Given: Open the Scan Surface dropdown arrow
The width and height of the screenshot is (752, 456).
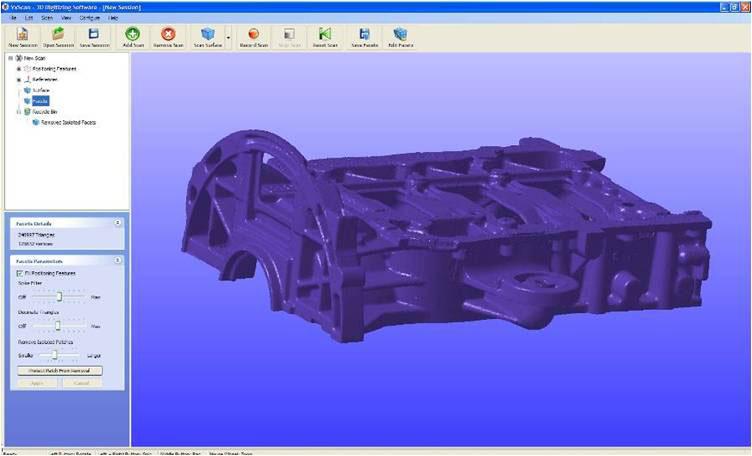Looking at the screenshot, I should pos(229,40).
